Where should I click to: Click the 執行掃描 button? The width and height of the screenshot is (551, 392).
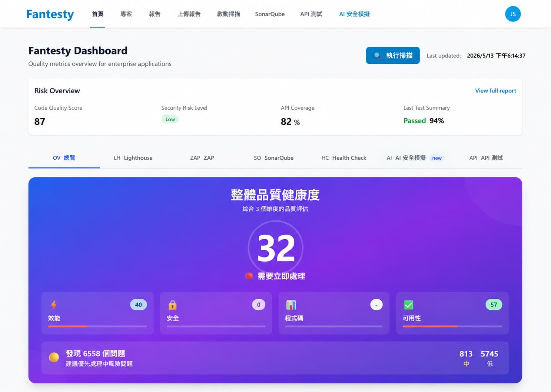[x=393, y=55]
